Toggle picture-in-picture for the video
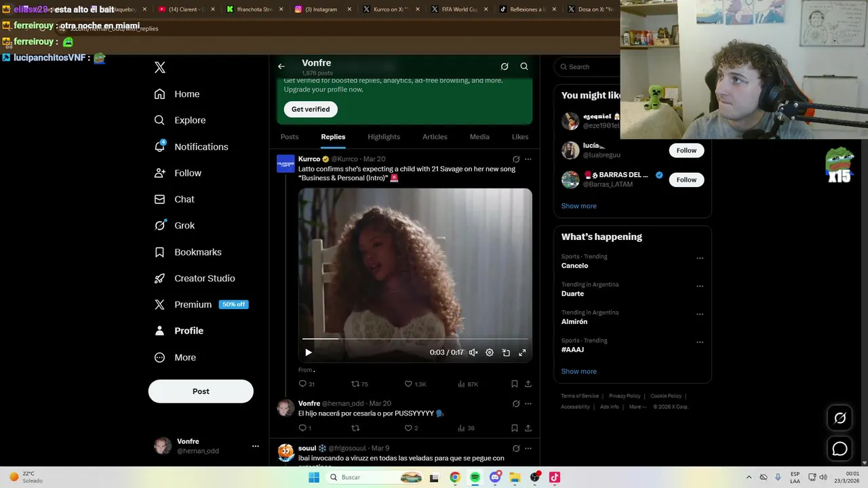Screen dimensions: 868x488 coord(506,352)
